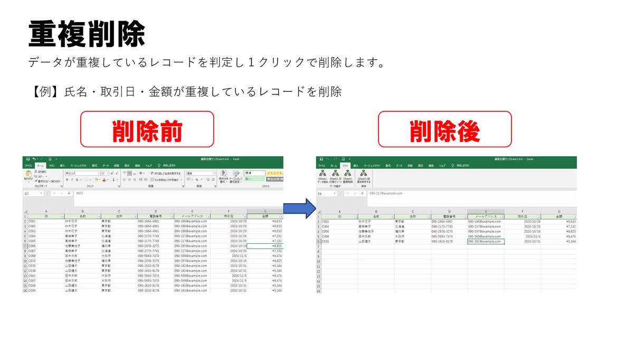644x361 pixels.
Task: Open 条件付き書式 in 削除前 Excel ribbon
Action: click(223, 176)
